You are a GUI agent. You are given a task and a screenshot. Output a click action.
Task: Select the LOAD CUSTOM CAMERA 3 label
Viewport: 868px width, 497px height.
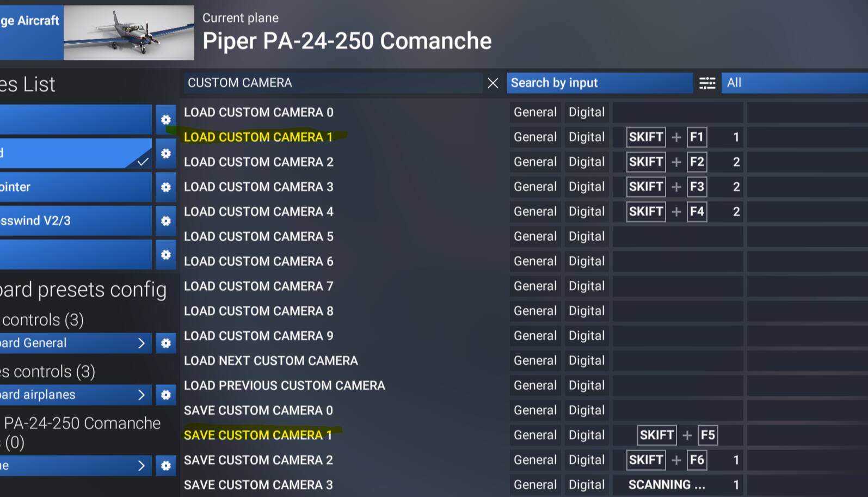point(258,187)
